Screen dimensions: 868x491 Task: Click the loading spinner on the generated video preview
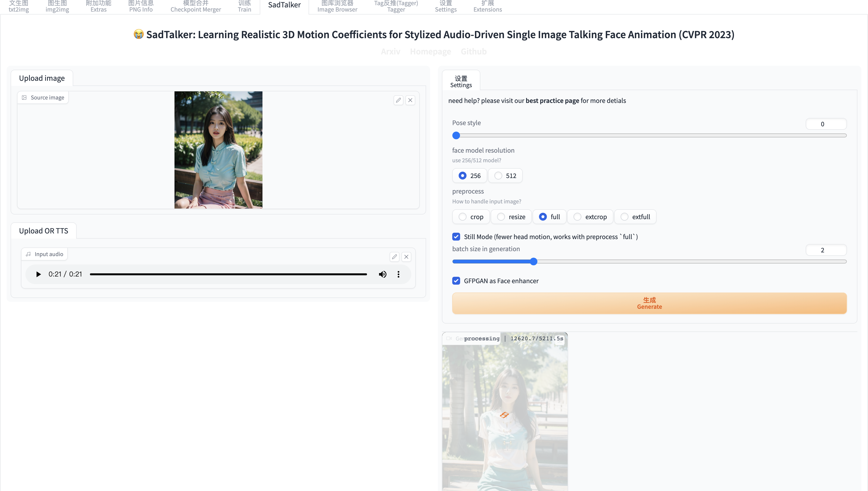click(504, 415)
